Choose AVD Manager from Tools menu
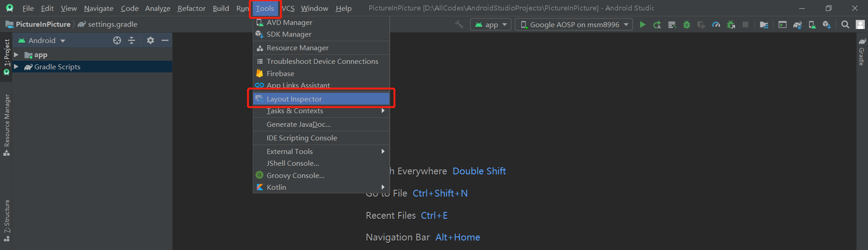The height and width of the screenshot is (250, 868). point(321,22)
